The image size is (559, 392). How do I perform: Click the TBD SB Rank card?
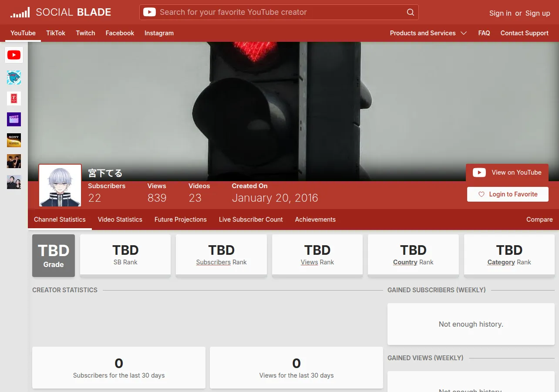click(x=125, y=255)
